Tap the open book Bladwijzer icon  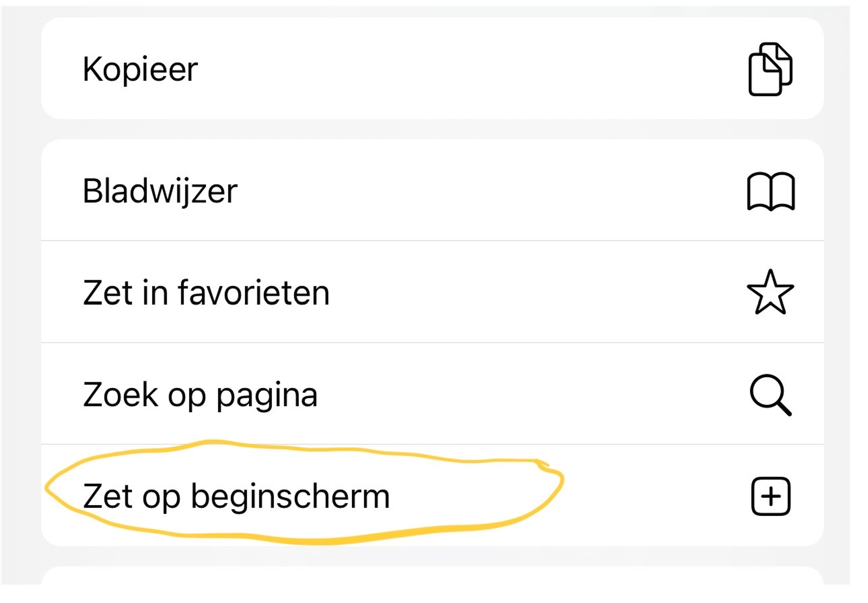pyautogui.click(x=771, y=191)
